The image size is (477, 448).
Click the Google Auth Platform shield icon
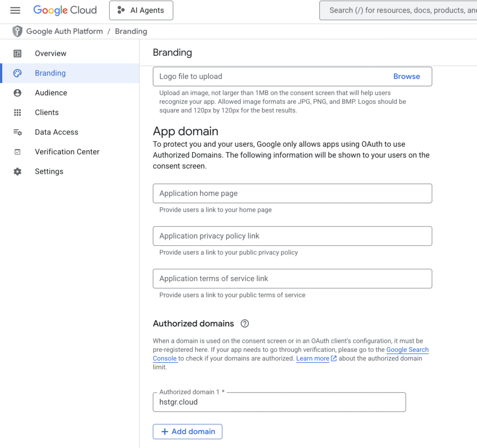tap(17, 31)
